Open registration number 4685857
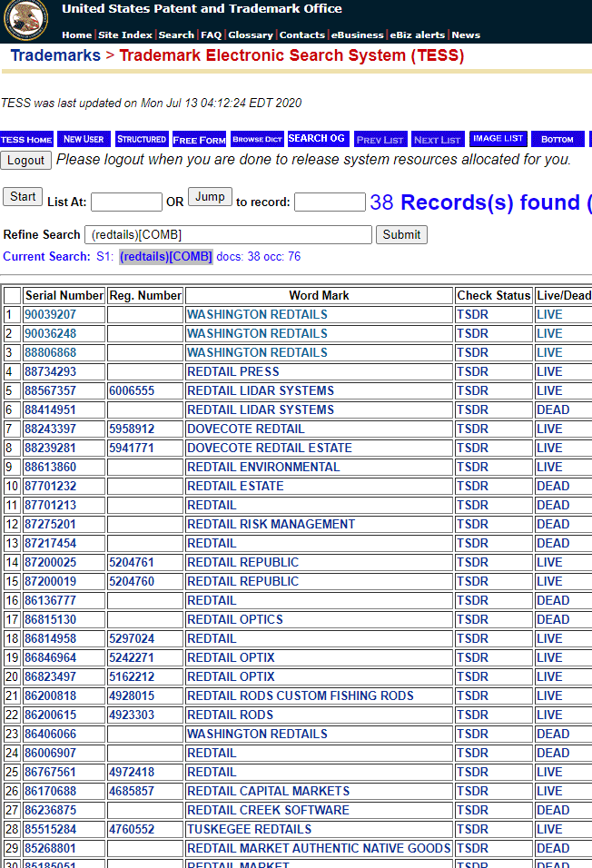The height and width of the screenshot is (868, 592). pos(132,791)
